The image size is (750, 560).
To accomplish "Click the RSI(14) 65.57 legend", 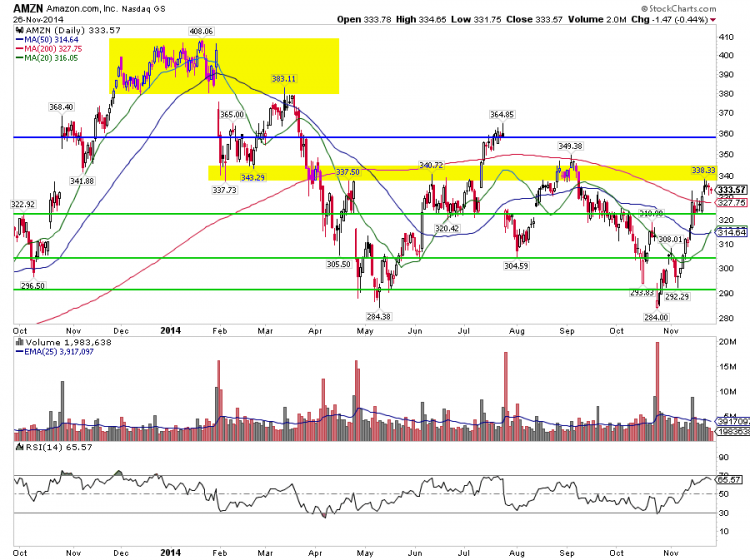I will tap(59, 447).
